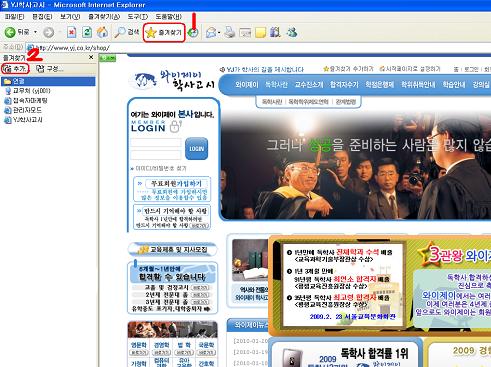Click the Print icon in toolbar
491x367 pixels.
pyautogui.click(x=230, y=32)
